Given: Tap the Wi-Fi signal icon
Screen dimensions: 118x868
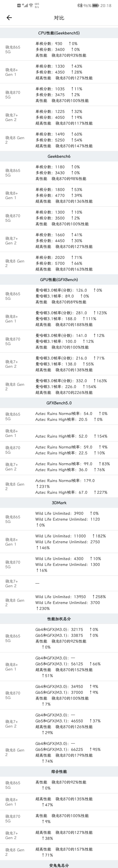Looking at the screenshot, I should 31,6.
